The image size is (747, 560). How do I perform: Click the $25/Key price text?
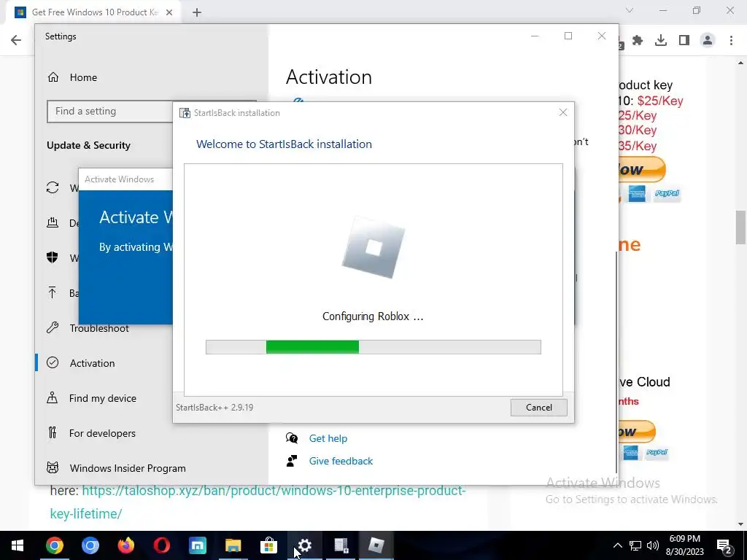click(x=659, y=101)
